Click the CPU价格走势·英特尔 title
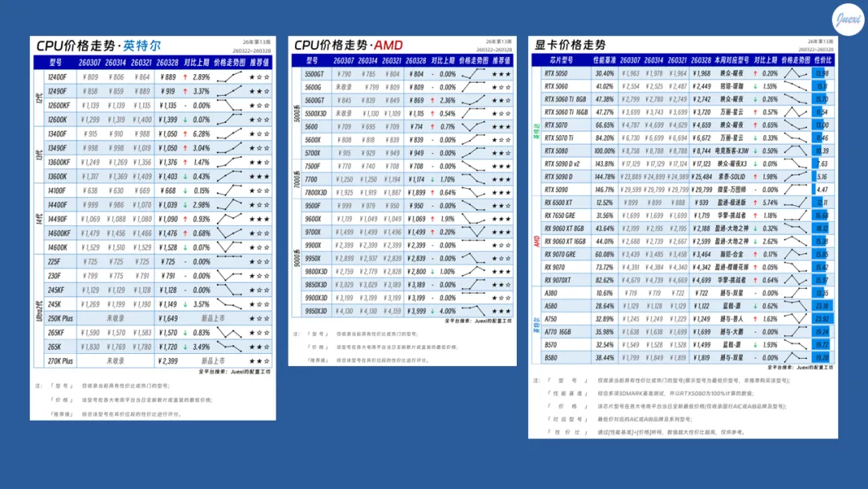Viewport: 868px width, 489px height. 99,45
